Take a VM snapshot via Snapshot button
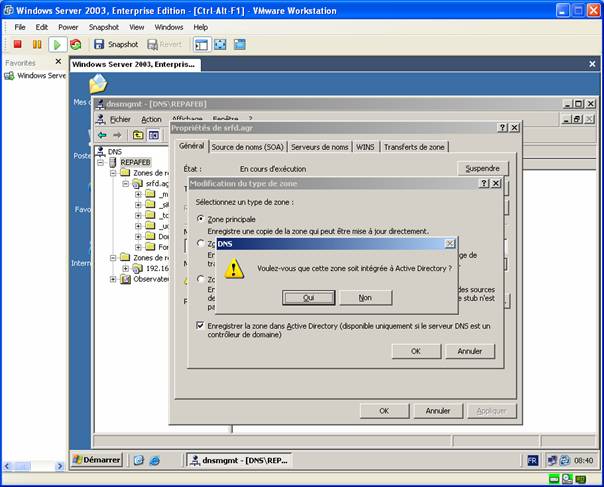The height and width of the screenshot is (487, 604). tap(116, 44)
